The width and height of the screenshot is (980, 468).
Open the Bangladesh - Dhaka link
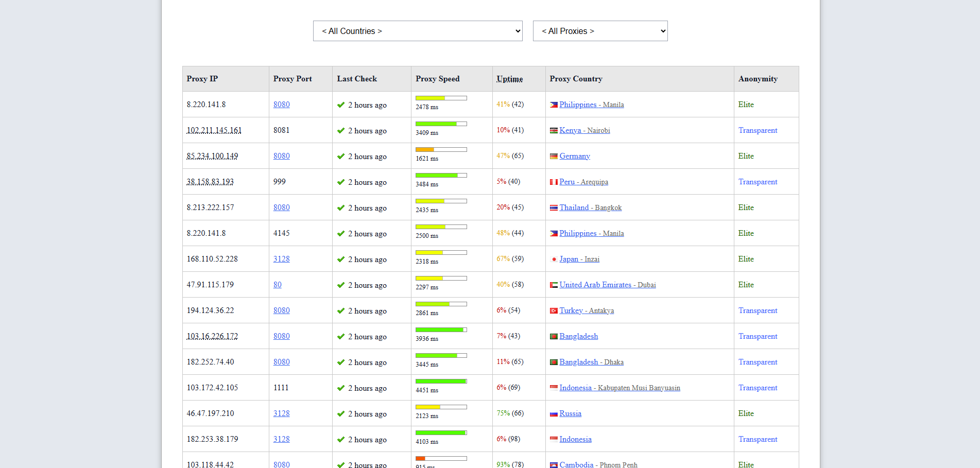coord(592,362)
